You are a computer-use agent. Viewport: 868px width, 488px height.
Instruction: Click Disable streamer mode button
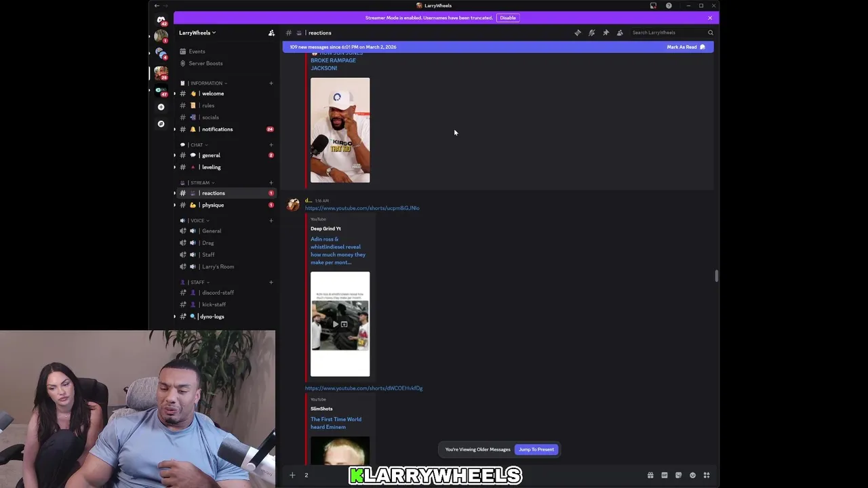click(x=508, y=18)
